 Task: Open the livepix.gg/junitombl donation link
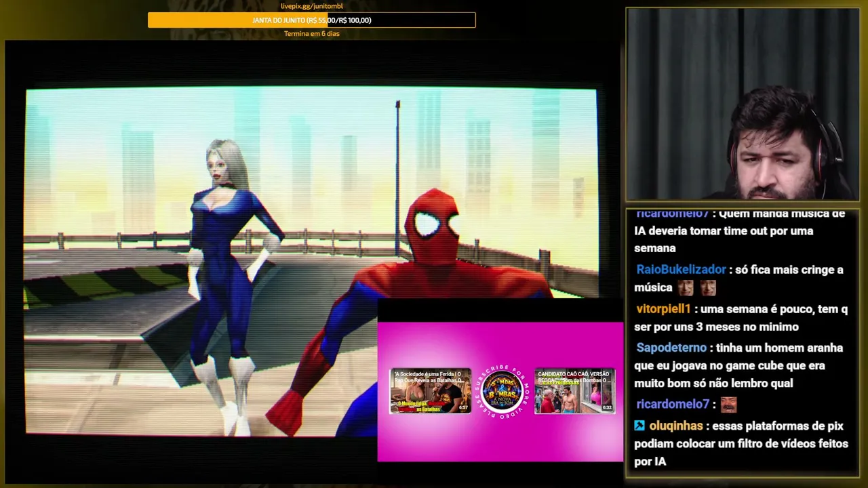pyautogui.click(x=311, y=6)
